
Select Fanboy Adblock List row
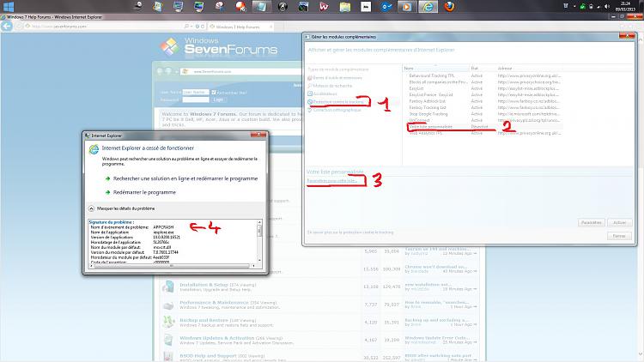[484, 101]
